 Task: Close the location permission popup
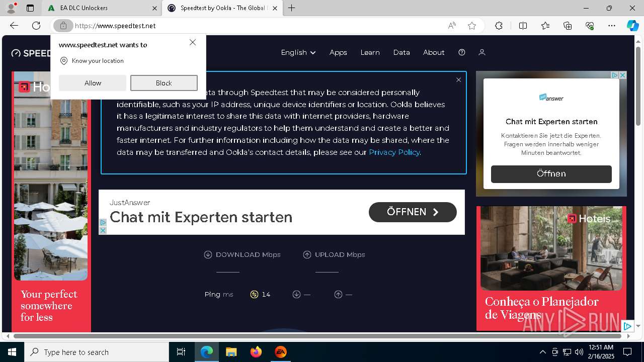click(193, 42)
